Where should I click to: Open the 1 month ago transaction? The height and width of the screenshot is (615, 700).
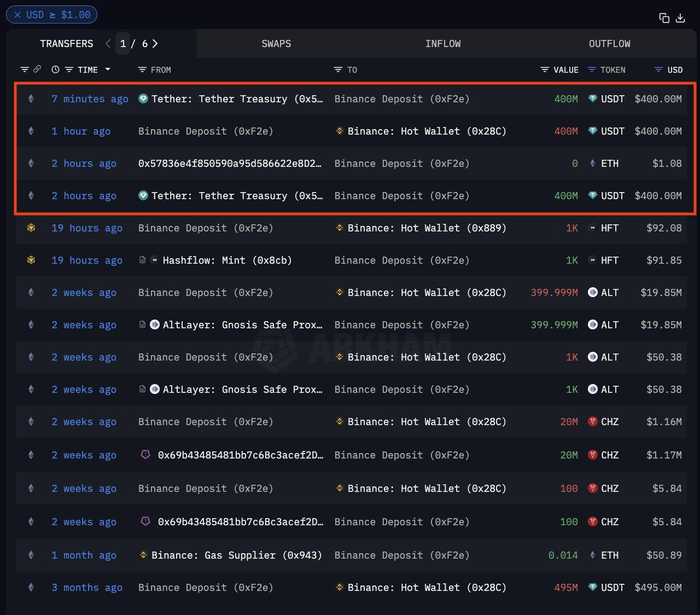tap(84, 555)
